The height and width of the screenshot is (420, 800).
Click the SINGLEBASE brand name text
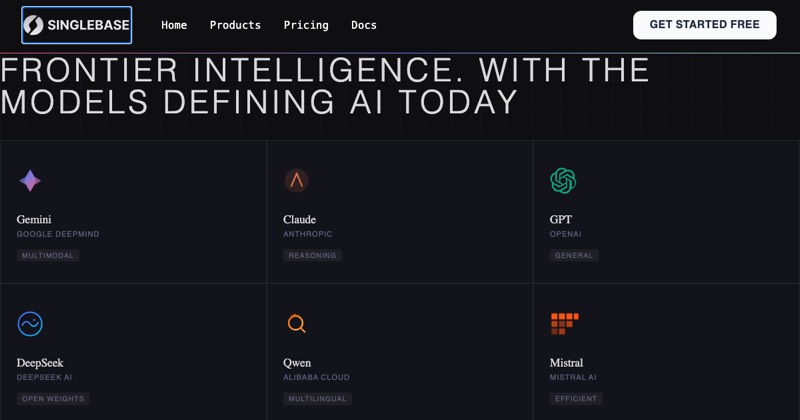(x=88, y=25)
